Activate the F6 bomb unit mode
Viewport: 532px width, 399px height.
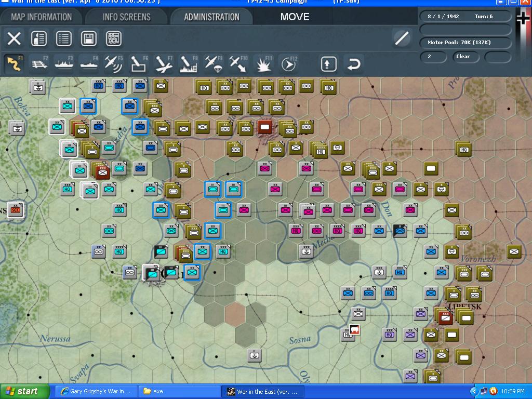click(139, 64)
